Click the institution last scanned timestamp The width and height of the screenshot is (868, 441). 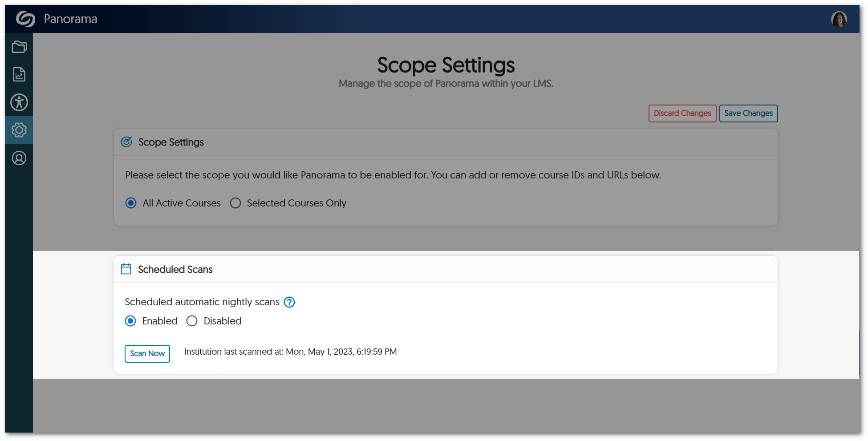coord(290,352)
